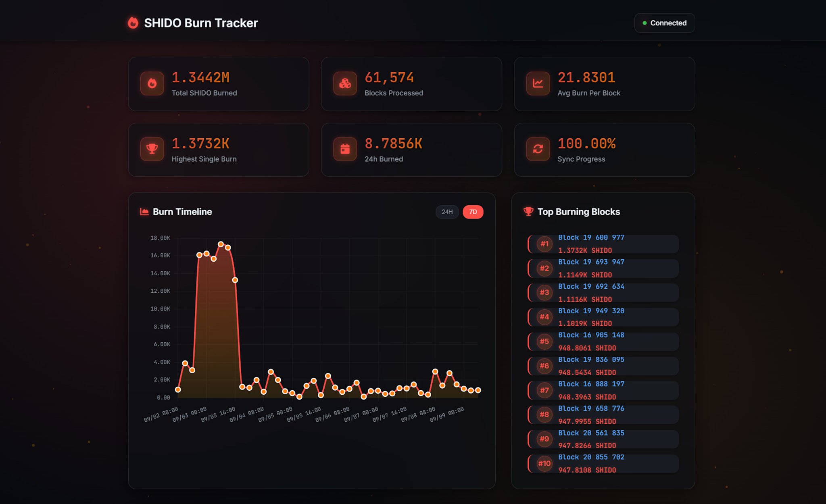Screen dimensions: 826x504
Task: Click the sync arrows icon for Sync Progress
Action: click(538, 149)
